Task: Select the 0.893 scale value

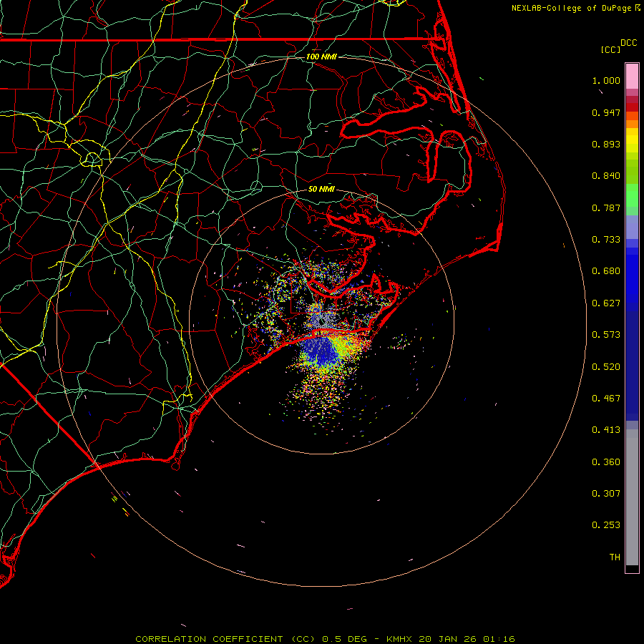Action: pos(606,144)
